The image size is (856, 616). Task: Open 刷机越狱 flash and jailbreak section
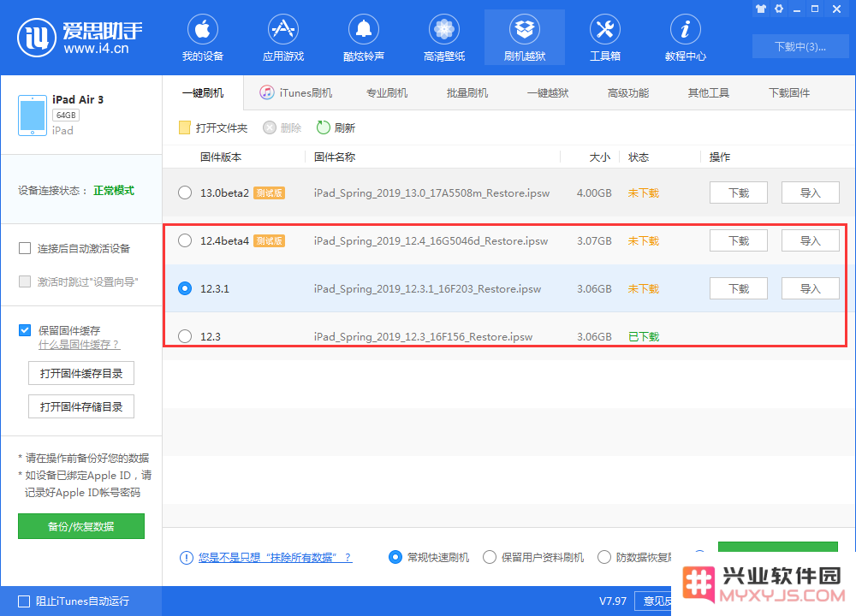pyautogui.click(x=525, y=38)
